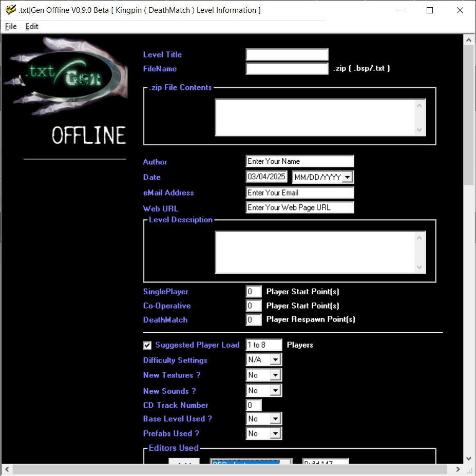The image size is (476, 476).
Task: Uncheck the Suggested Player Load checkbox
Action: coord(147,345)
